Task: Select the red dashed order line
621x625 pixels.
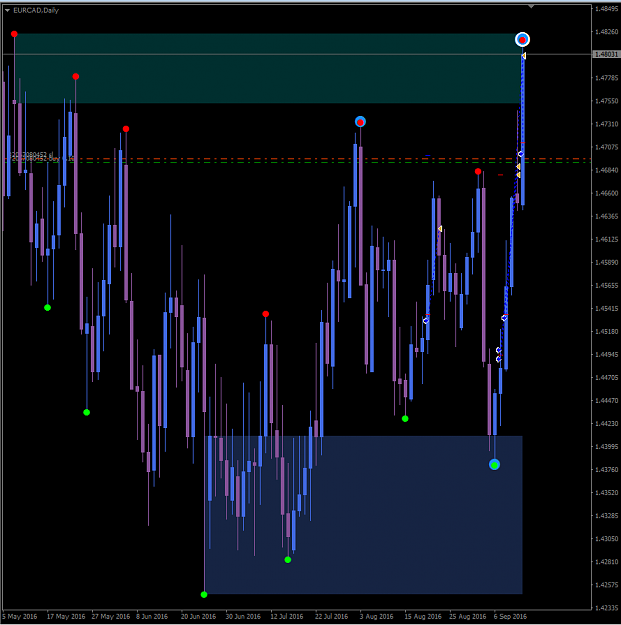Action: tap(297, 159)
